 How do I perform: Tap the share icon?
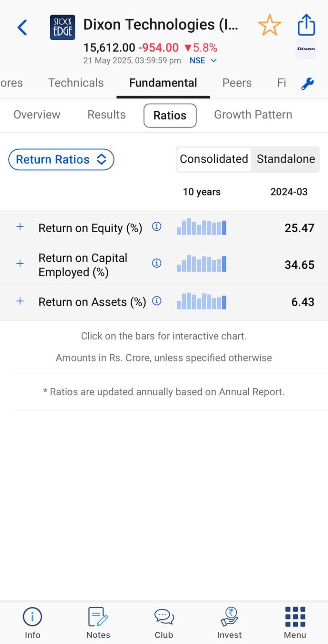[x=306, y=25]
